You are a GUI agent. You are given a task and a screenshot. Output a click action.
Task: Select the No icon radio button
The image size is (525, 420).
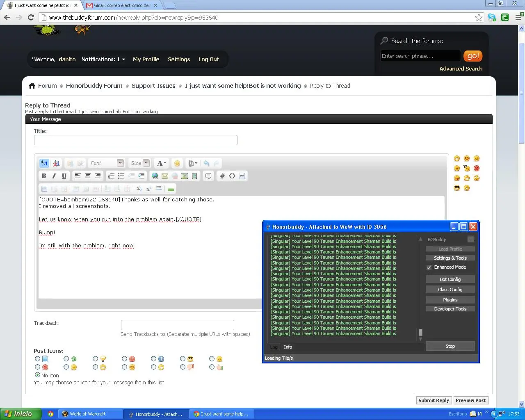tap(38, 375)
